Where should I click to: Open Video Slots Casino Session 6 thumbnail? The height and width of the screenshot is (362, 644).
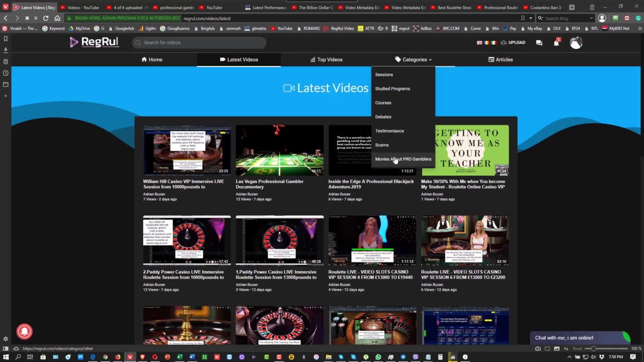465,240
